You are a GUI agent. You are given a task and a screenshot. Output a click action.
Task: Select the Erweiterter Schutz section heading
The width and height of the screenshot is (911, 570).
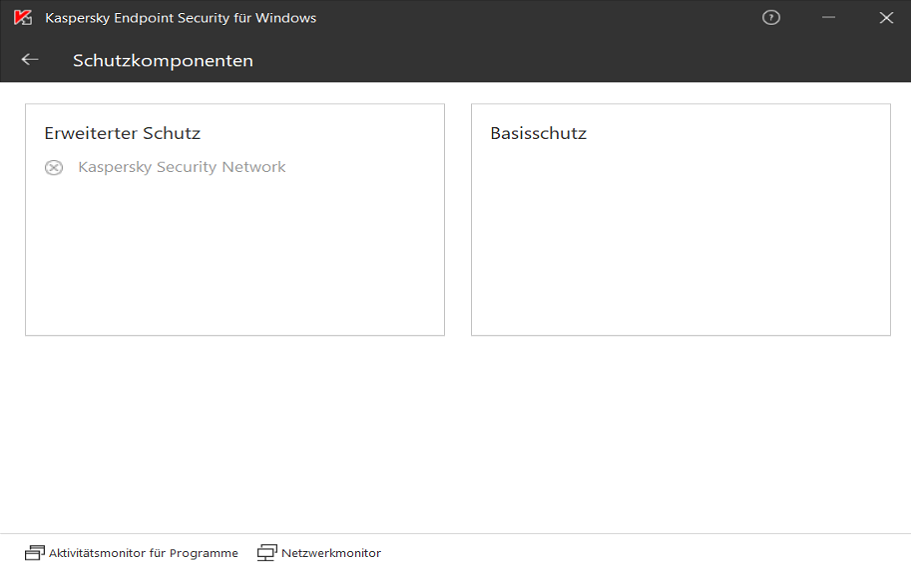click(122, 133)
